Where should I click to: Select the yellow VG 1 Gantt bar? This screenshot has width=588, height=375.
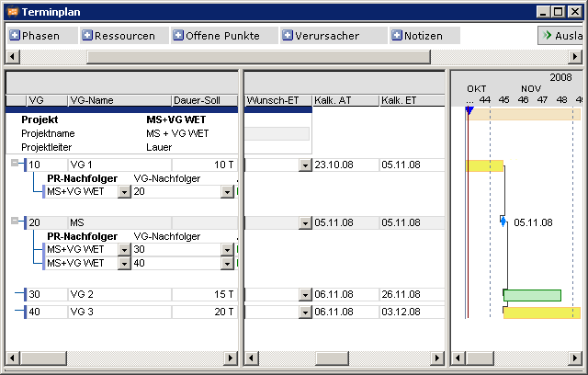click(484, 165)
